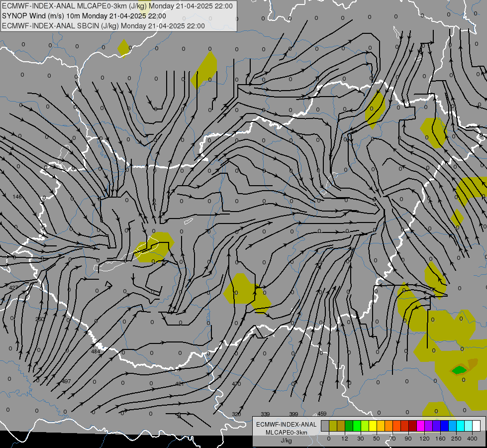Click legend tick label 160
The width and height of the screenshot is (487, 448).
(440, 439)
